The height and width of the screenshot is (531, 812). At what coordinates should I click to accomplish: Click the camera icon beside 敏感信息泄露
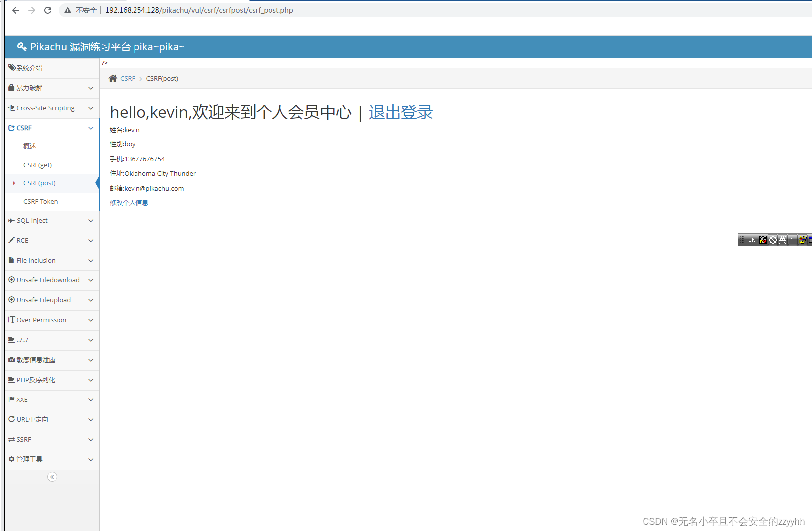(12, 360)
